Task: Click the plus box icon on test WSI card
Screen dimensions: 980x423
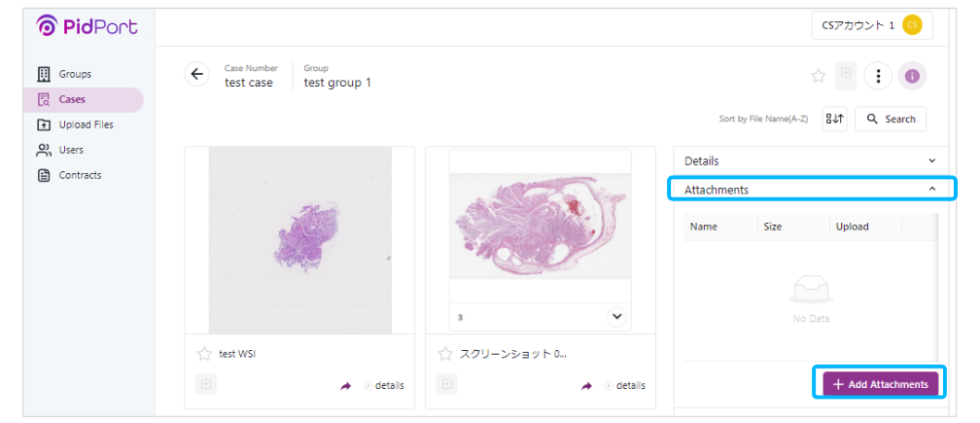Action: 206,384
